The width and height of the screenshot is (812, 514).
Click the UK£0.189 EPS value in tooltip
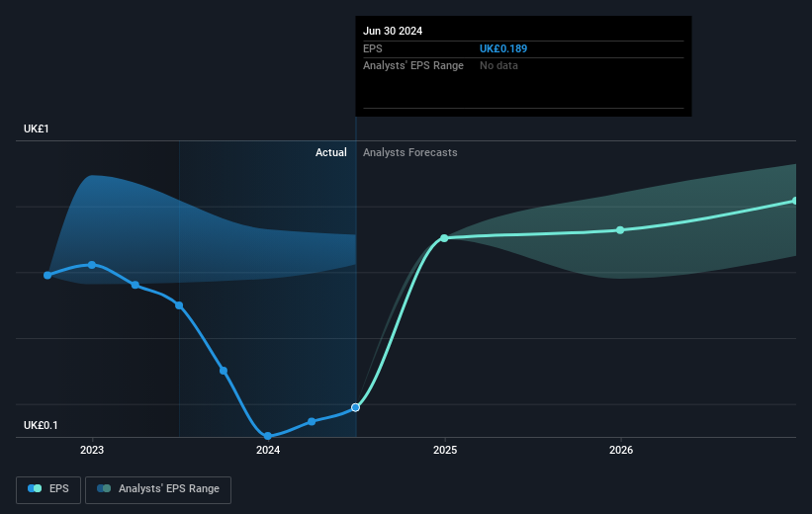tap(503, 48)
